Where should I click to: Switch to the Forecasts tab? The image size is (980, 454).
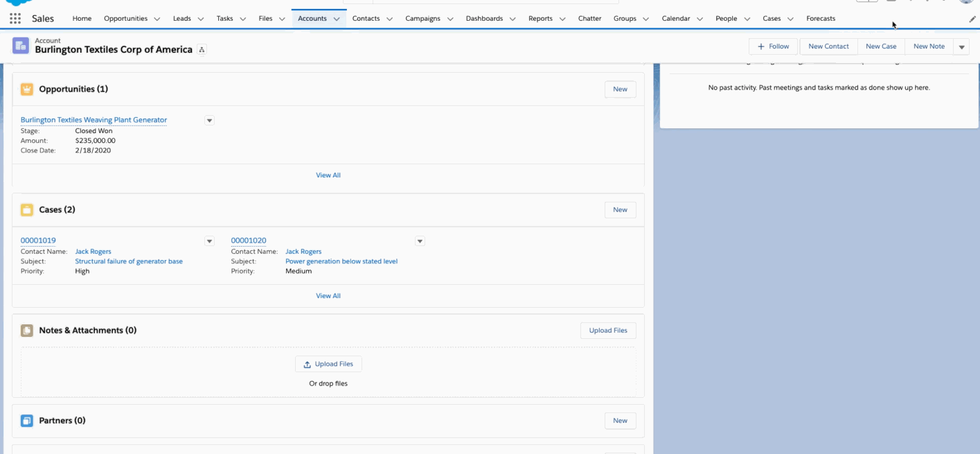coord(821,18)
